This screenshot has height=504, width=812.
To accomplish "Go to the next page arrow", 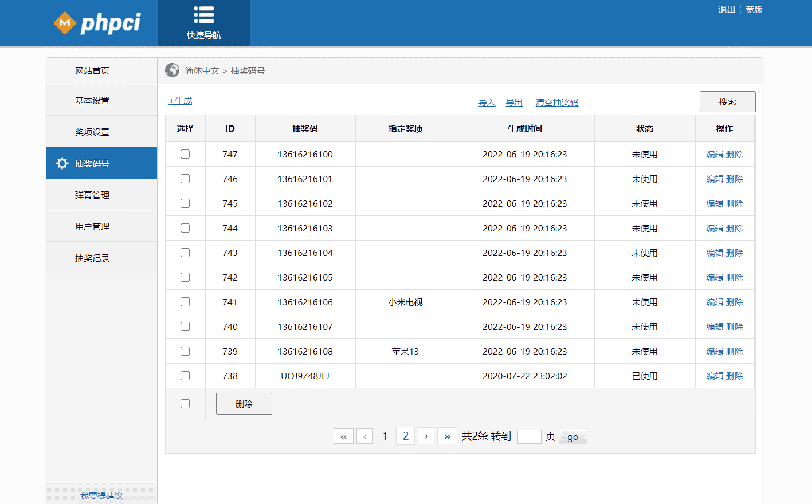I will click(426, 436).
